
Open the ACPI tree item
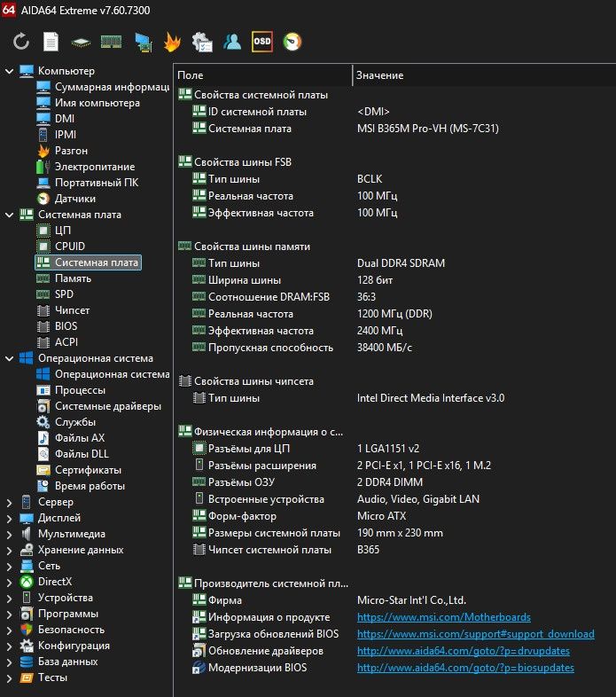(58, 342)
